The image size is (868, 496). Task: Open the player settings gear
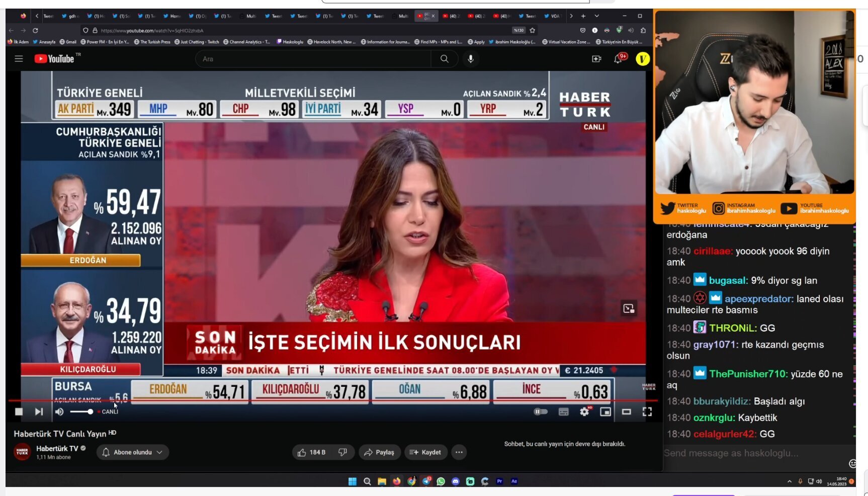coord(584,411)
